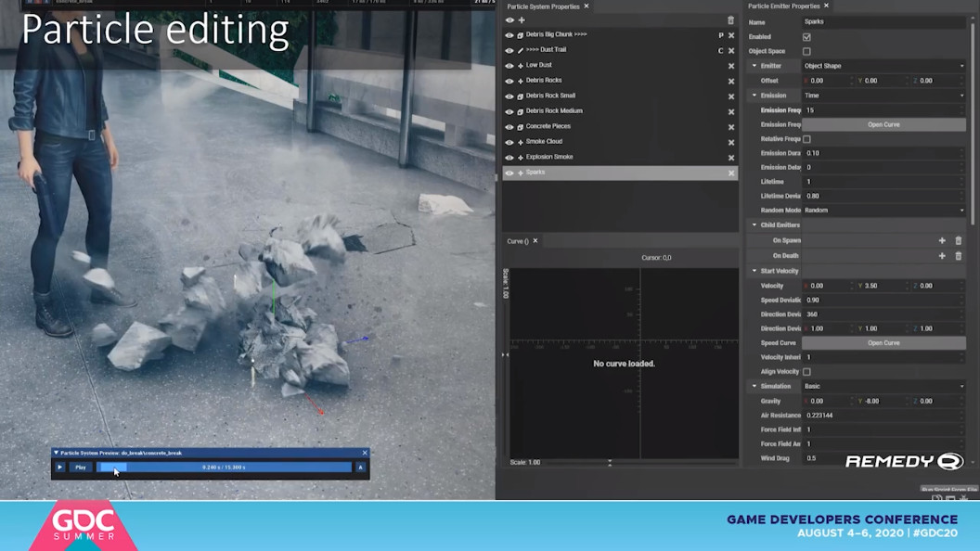
Task: Click the trash icon in Particle System Properties
Action: click(x=730, y=20)
